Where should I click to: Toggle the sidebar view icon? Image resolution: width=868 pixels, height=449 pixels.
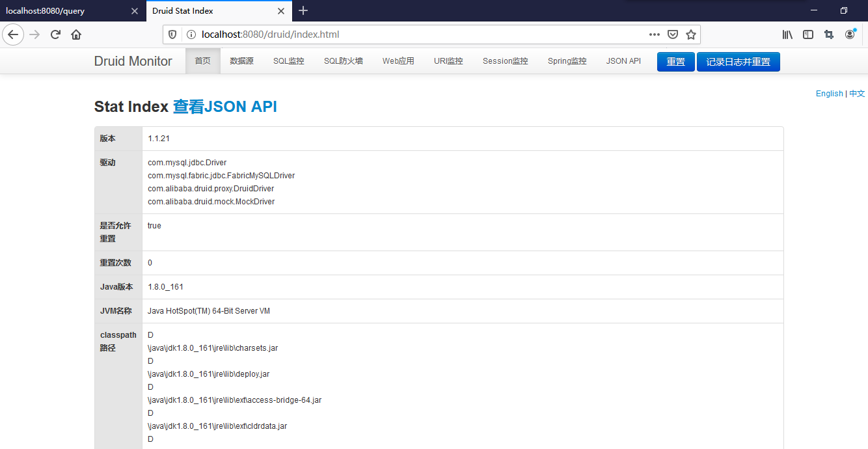tap(808, 34)
